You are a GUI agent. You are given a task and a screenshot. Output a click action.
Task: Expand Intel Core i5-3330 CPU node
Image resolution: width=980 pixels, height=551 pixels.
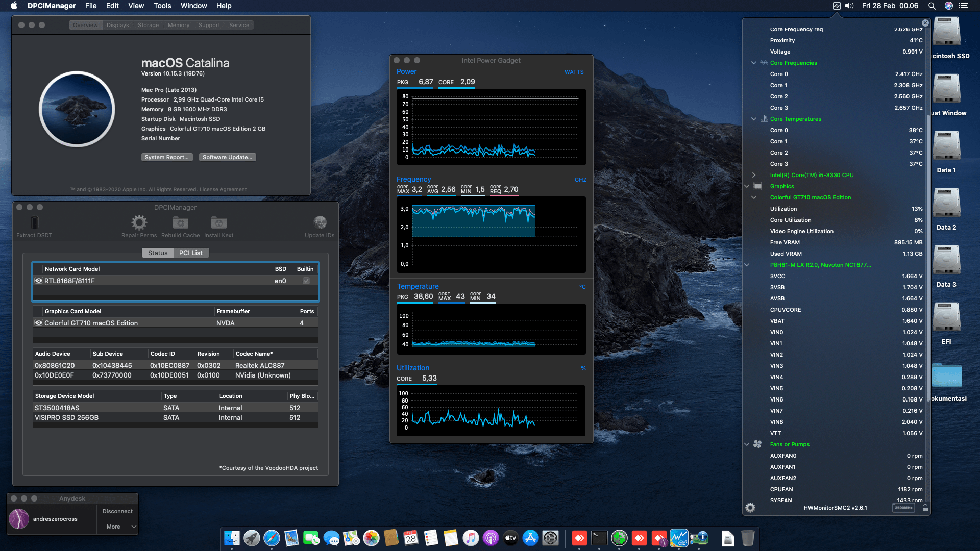click(x=754, y=175)
